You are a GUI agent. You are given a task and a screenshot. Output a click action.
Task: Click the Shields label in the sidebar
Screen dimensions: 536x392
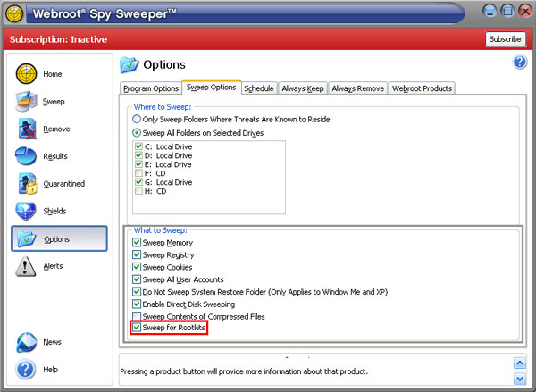tap(54, 212)
